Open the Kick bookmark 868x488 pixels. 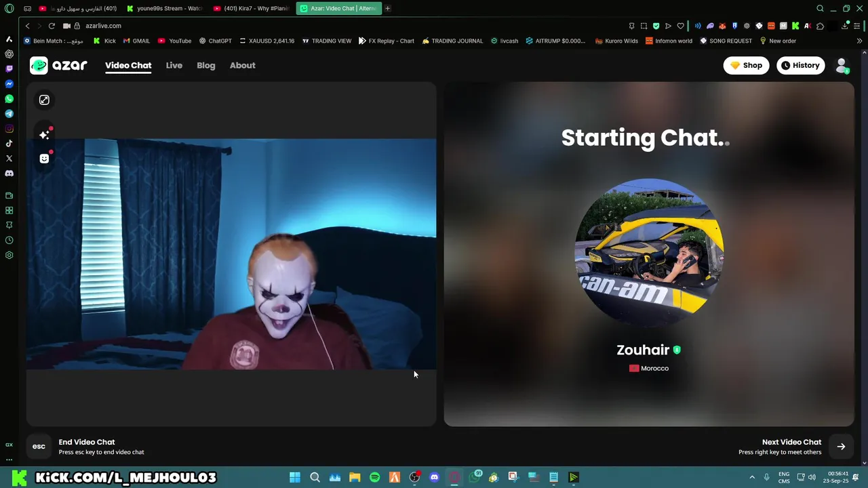[x=104, y=41]
